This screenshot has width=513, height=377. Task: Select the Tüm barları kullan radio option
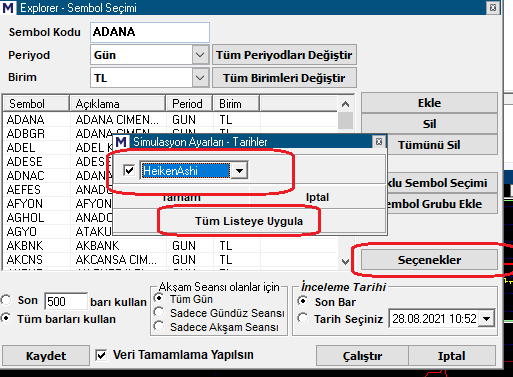[x=6, y=318]
